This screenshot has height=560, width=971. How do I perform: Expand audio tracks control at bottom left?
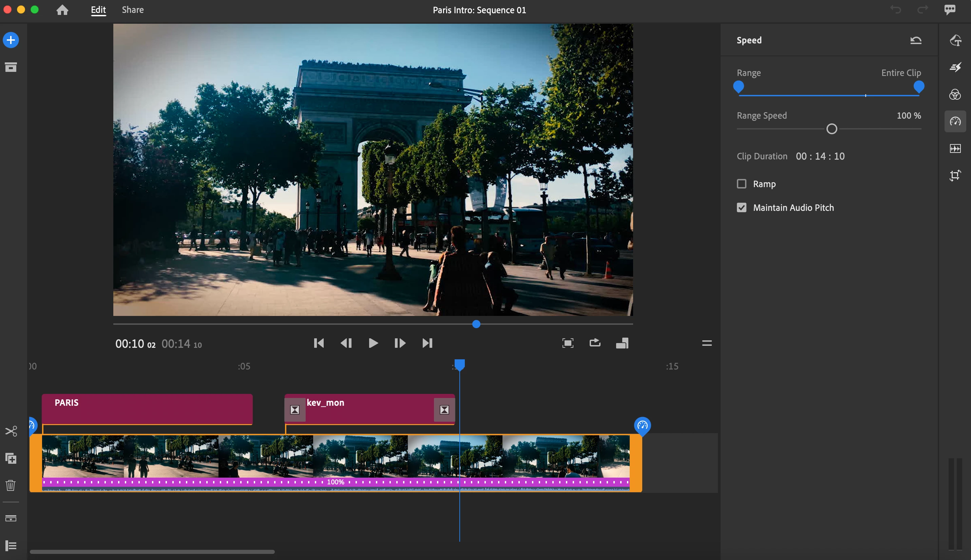[x=11, y=518]
